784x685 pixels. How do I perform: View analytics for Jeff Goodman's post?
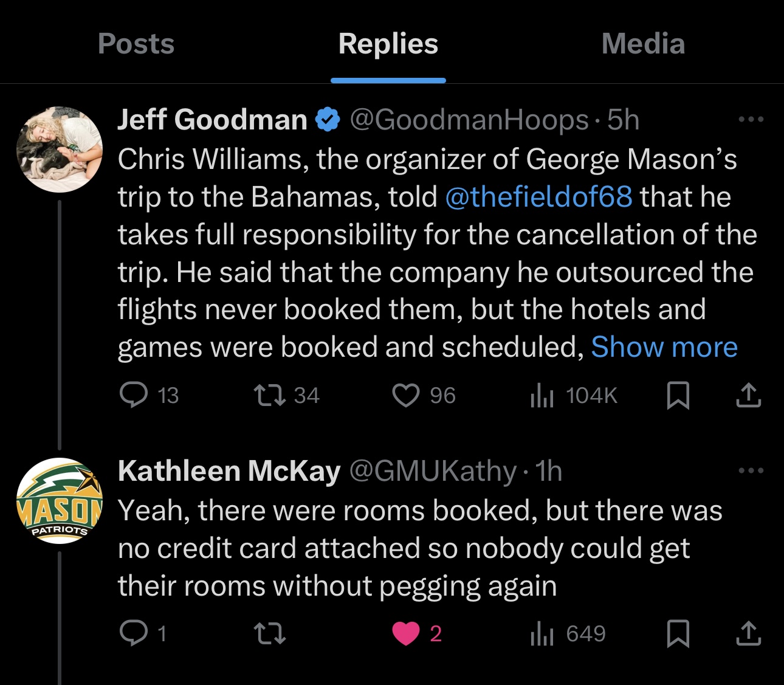coord(542,395)
